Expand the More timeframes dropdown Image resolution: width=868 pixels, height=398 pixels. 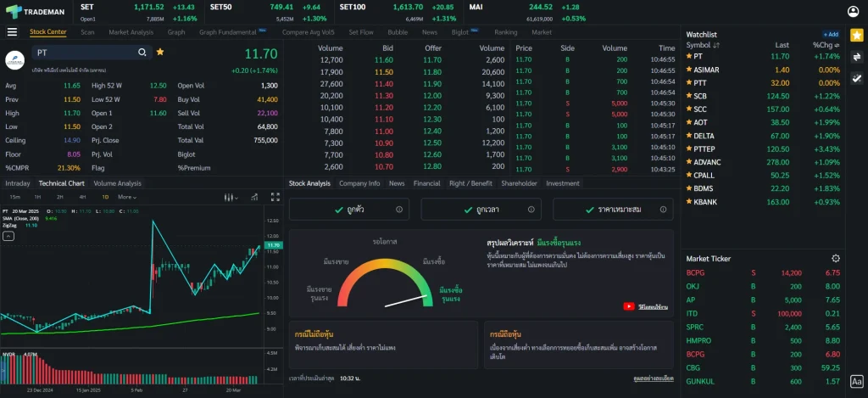127,197
